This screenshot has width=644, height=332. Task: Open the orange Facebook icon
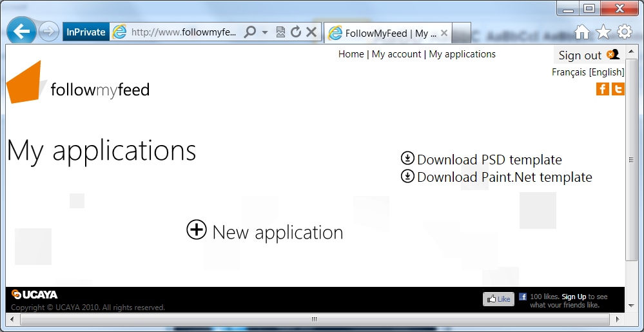tap(603, 89)
